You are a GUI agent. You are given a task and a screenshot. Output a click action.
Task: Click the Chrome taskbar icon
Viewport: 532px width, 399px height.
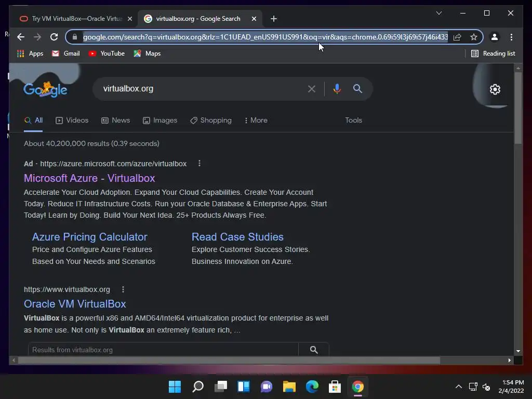(x=357, y=387)
